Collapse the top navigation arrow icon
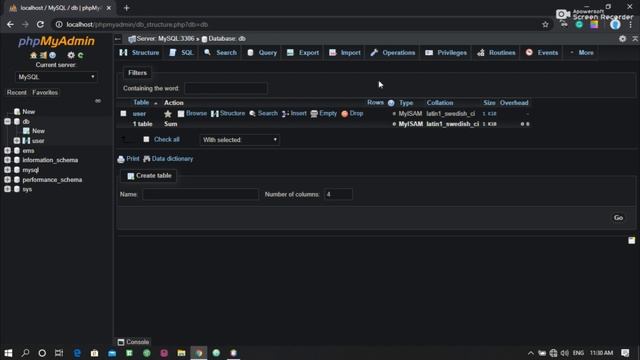Image resolution: width=640 pixels, height=360 pixels. pyautogui.click(x=635, y=38)
